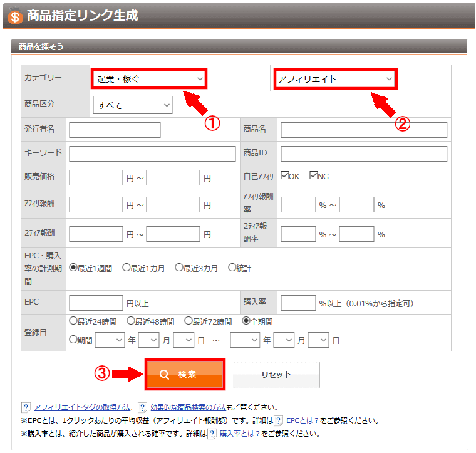Click the orange 検索 search button
Viewport: 476px width, 453px height.
tap(185, 374)
